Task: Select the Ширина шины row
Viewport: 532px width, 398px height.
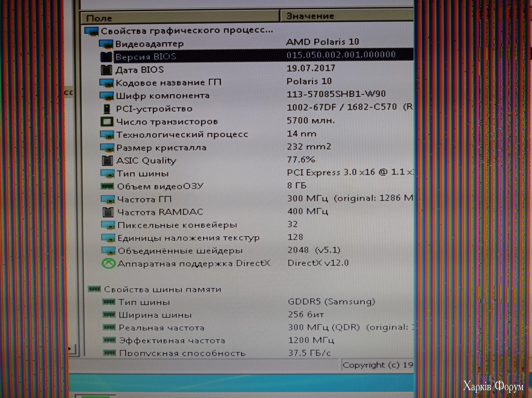Action: click(155, 315)
